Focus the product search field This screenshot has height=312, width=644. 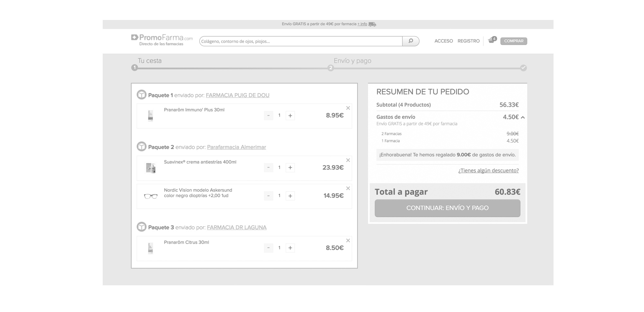(x=301, y=41)
